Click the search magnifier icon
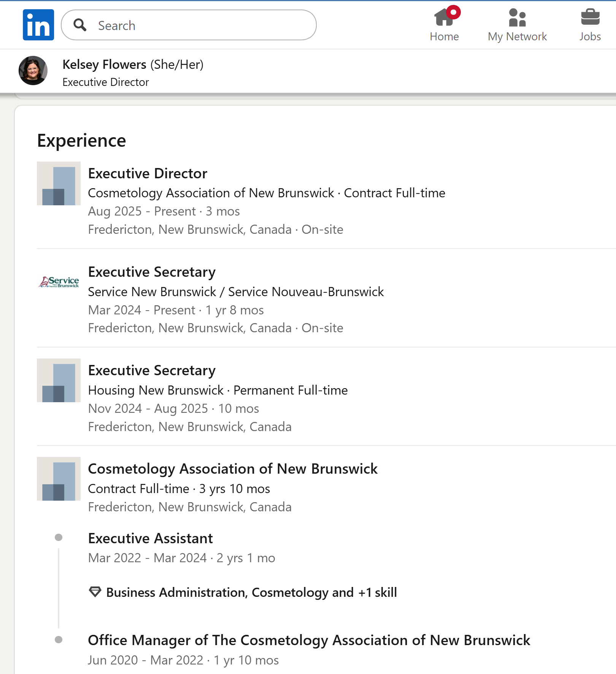The image size is (616, 674). click(80, 25)
